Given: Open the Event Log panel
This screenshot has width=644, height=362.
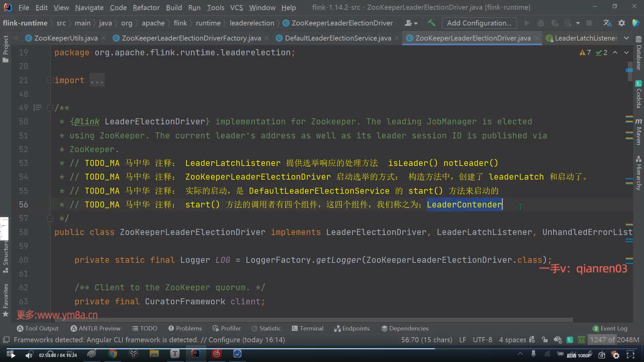Looking at the screenshot, I should pos(610,328).
